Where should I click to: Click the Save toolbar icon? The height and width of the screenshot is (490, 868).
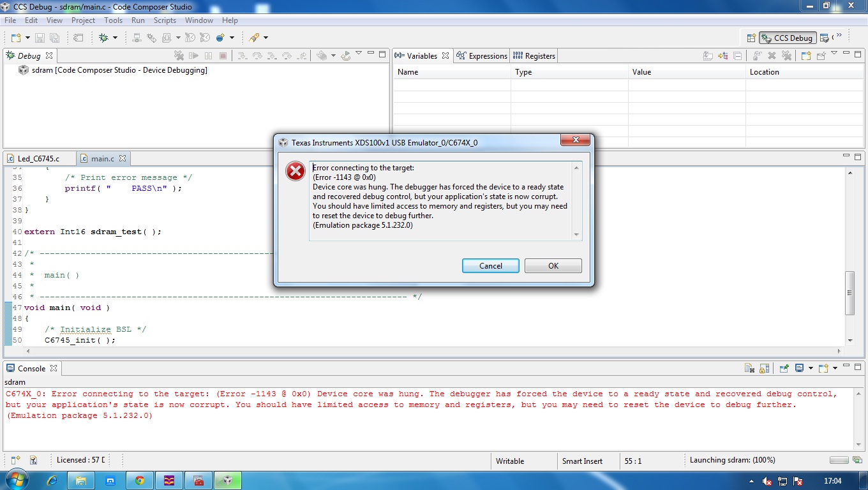[x=40, y=38]
